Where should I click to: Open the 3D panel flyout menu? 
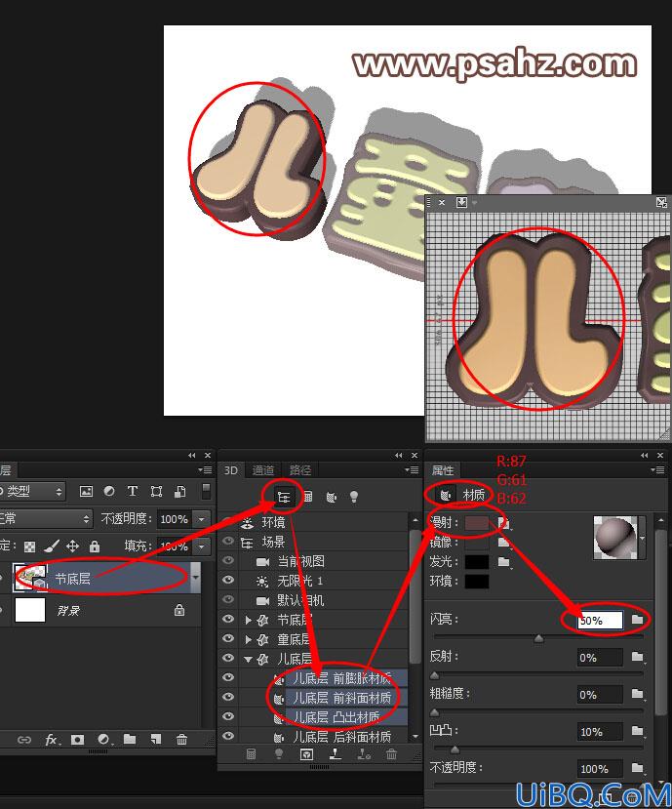point(412,470)
